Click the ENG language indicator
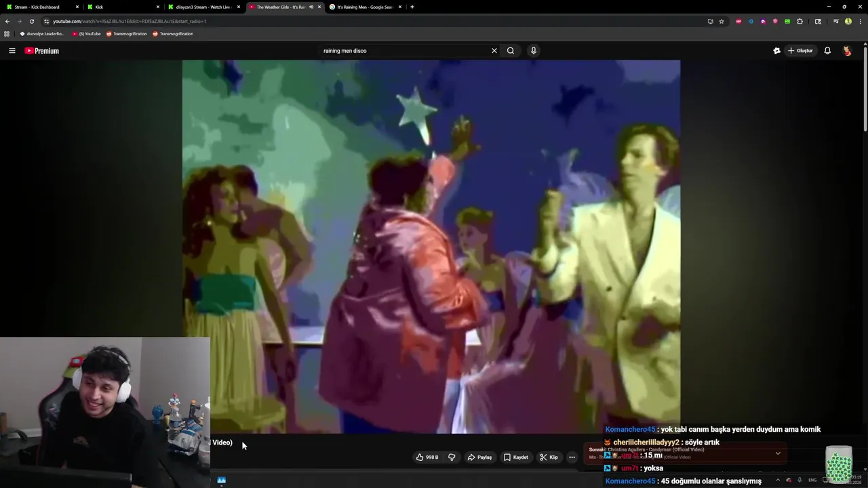Image resolution: width=868 pixels, height=488 pixels. (x=812, y=480)
